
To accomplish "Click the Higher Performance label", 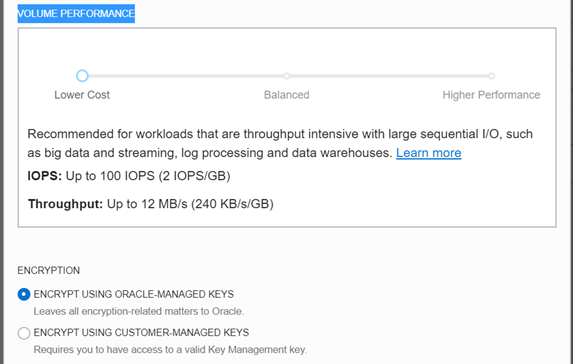I will pyautogui.click(x=491, y=95).
